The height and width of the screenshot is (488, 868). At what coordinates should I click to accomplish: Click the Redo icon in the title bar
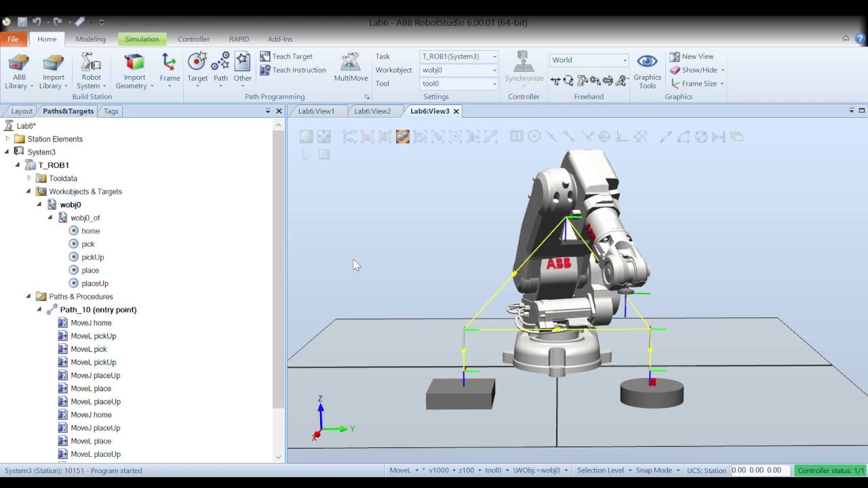click(x=58, y=22)
